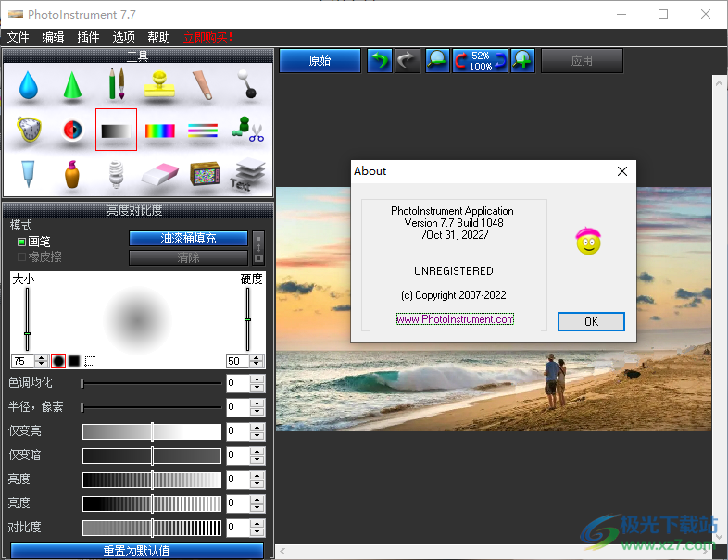Select the yellow clone stamp tool
The height and width of the screenshot is (560, 728).
[x=159, y=84]
